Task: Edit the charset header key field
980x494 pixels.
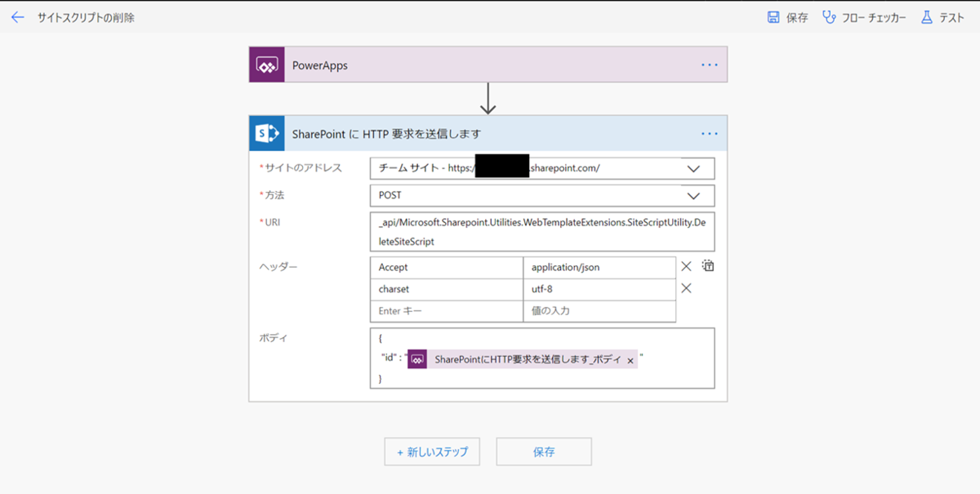Action: coord(446,289)
